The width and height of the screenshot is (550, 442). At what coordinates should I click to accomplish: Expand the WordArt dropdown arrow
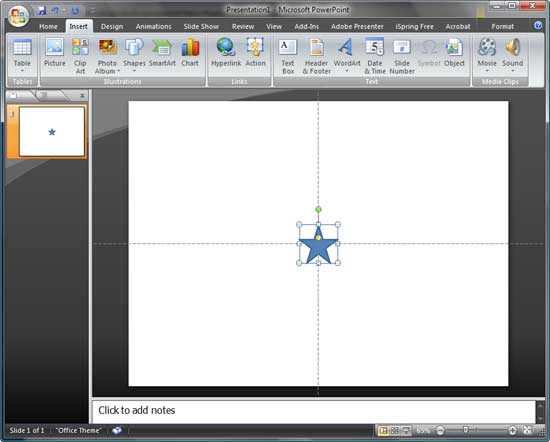click(x=347, y=71)
